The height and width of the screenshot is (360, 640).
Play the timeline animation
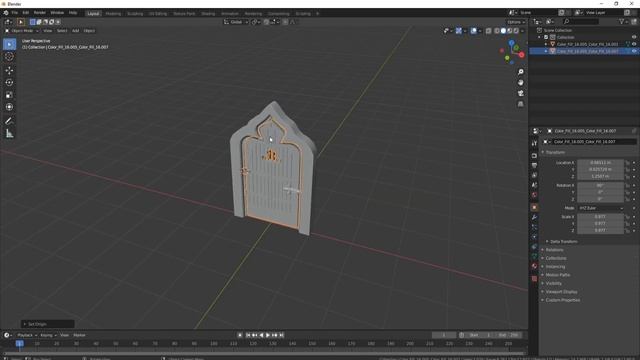(x=268, y=335)
